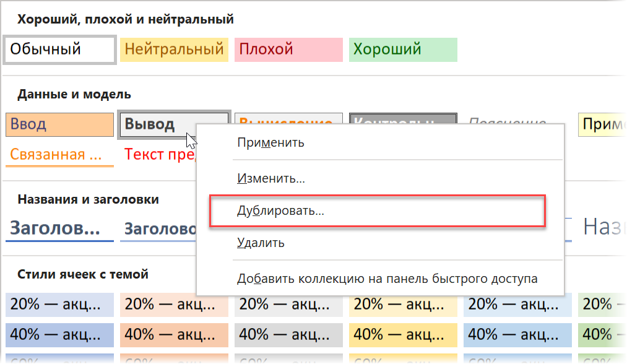This screenshot has height=364, width=627.
Task: Select the "Нейтральный" style swatch
Action: coord(174,50)
